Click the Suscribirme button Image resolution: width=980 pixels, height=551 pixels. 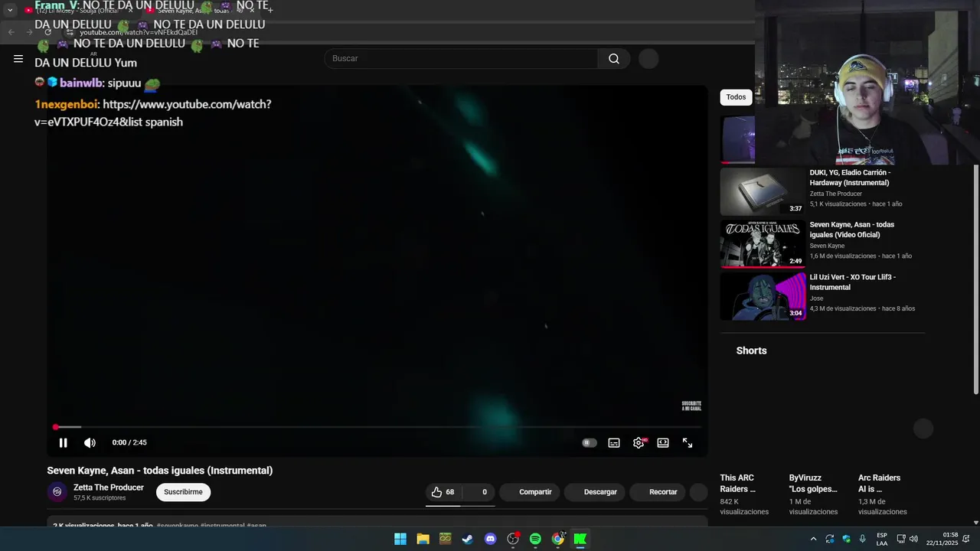(183, 492)
